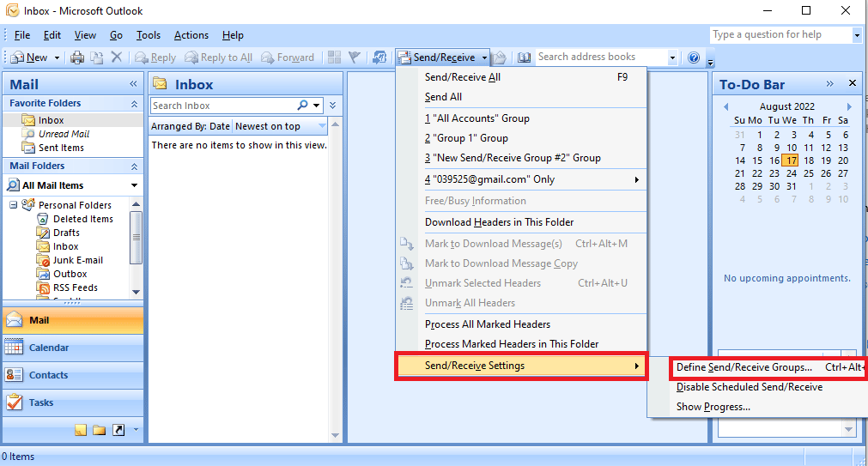Open the File menu

22,35
